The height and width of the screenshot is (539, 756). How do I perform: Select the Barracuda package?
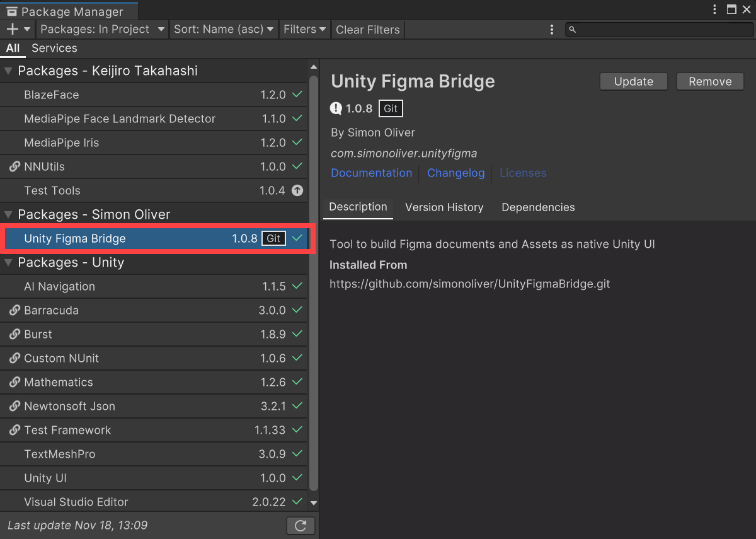point(154,310)
